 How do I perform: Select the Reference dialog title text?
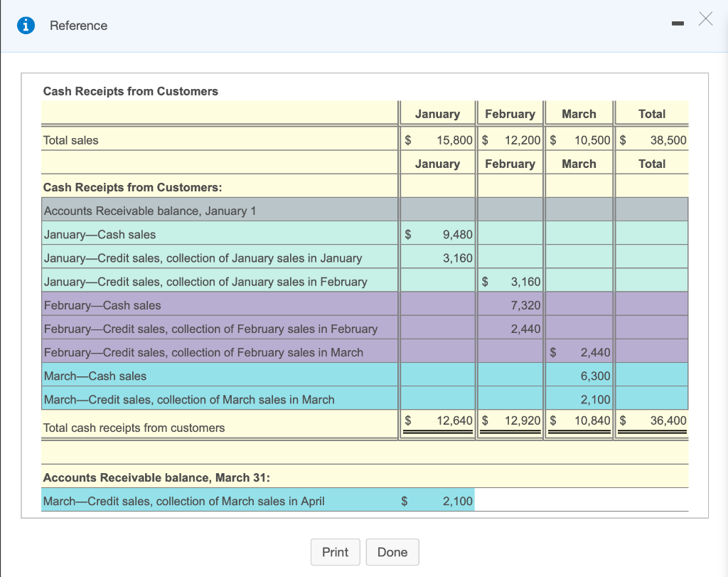pyautogui.click(x=78, y=26)
